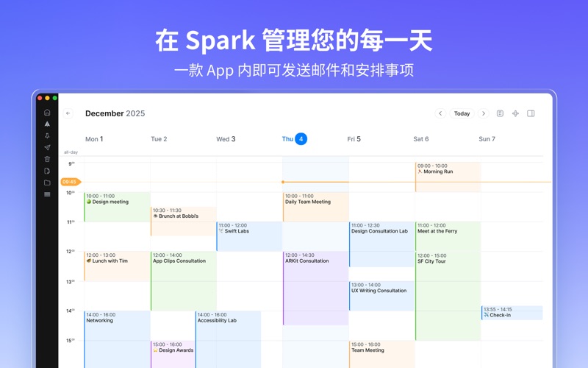Open the Daily Team Meeting event
Image resolution: width=588 pixels, height=368 pixels.
(x=316, y=207)
